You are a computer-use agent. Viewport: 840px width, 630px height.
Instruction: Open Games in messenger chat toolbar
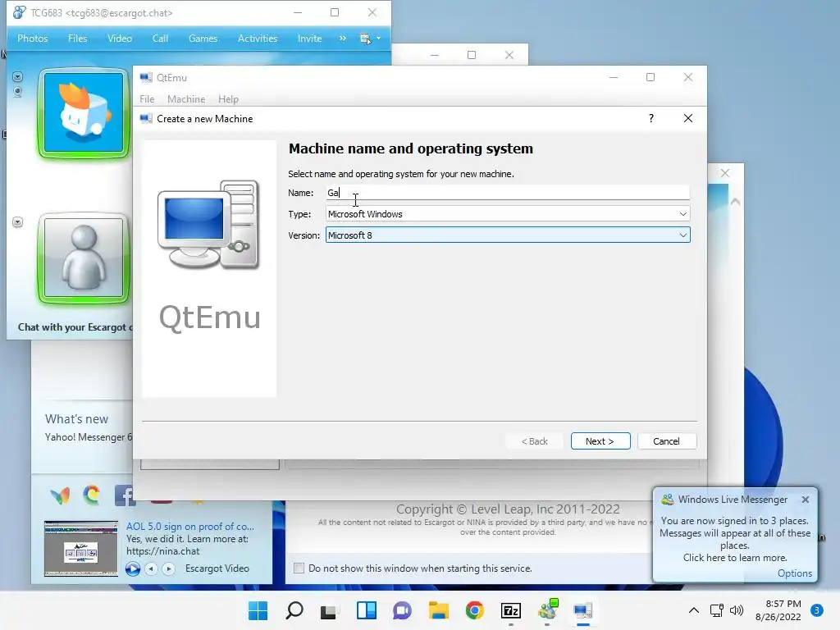(203, 39)
